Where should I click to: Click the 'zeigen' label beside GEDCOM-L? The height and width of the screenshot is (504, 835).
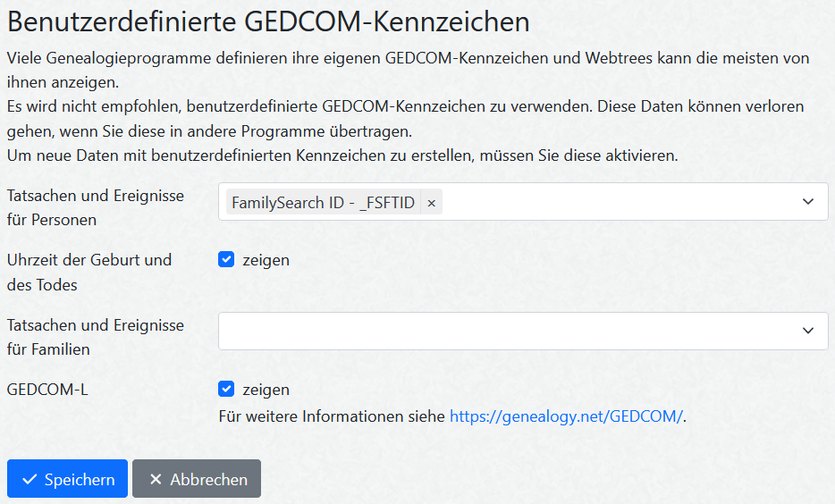click(266, 390)
